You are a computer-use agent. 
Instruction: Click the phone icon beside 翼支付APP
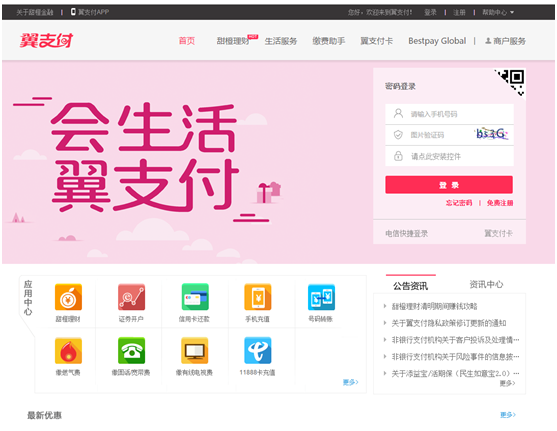73,12
